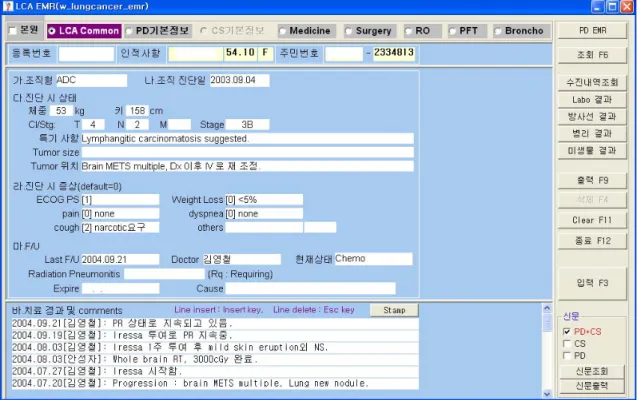Open the PD EMR button
The image size is (639, 400).
(x=592, y=31)
